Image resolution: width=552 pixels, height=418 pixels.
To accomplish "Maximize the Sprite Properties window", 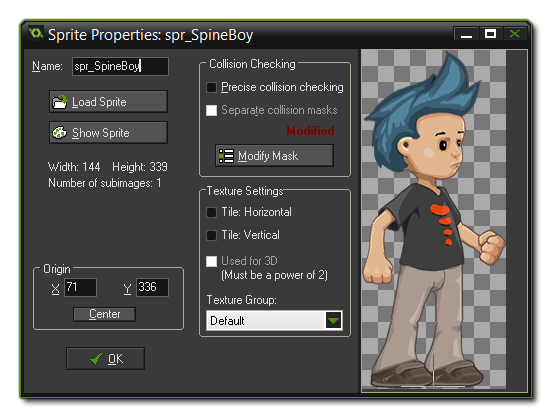I will tap(490, 34).
